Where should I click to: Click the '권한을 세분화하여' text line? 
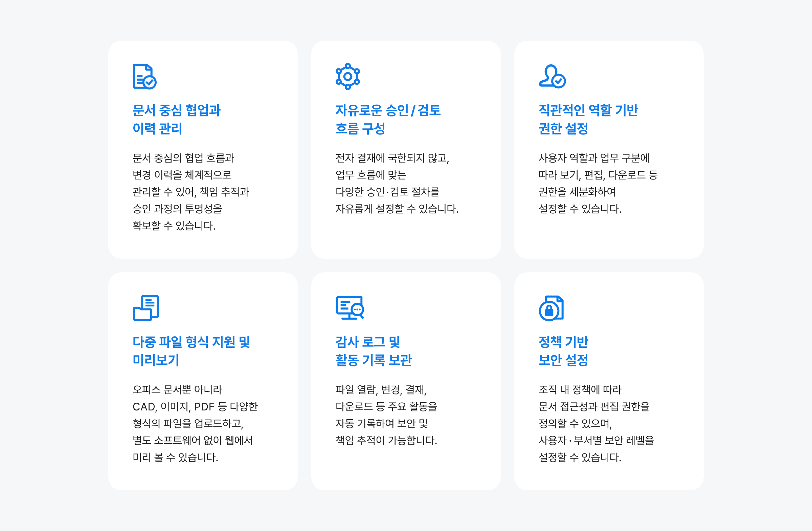coord(577,192)
